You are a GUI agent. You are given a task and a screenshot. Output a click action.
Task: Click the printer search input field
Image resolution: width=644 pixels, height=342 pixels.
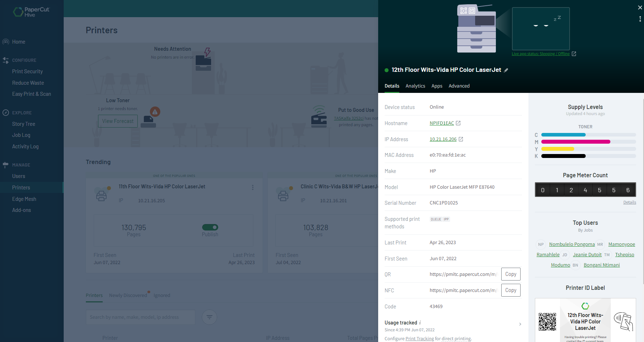[x=141, y=317]
